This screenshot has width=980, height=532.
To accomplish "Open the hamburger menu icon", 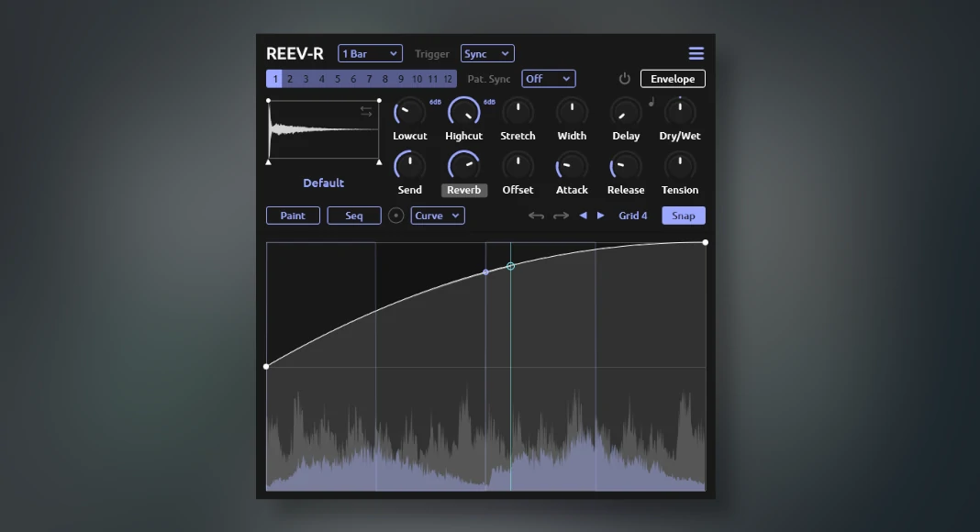I will coord(696,54).
